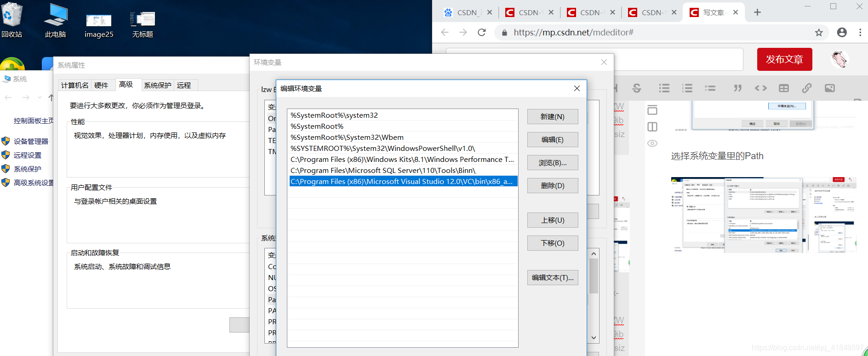Screen dimensions: 868x356
Task: Close the 环境变量 dialog window
Action: click(604, 62)
